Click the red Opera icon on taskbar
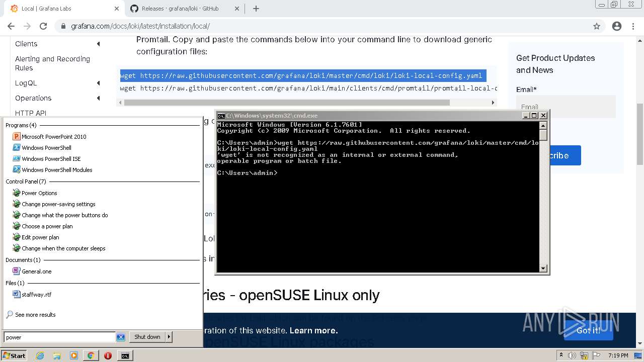 point(108,355)
